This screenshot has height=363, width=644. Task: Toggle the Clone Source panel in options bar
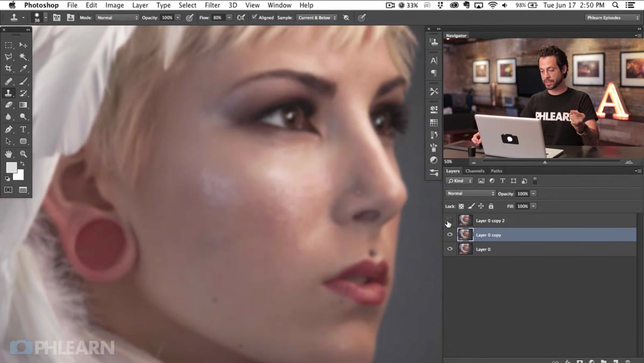(x=70, y=18)
